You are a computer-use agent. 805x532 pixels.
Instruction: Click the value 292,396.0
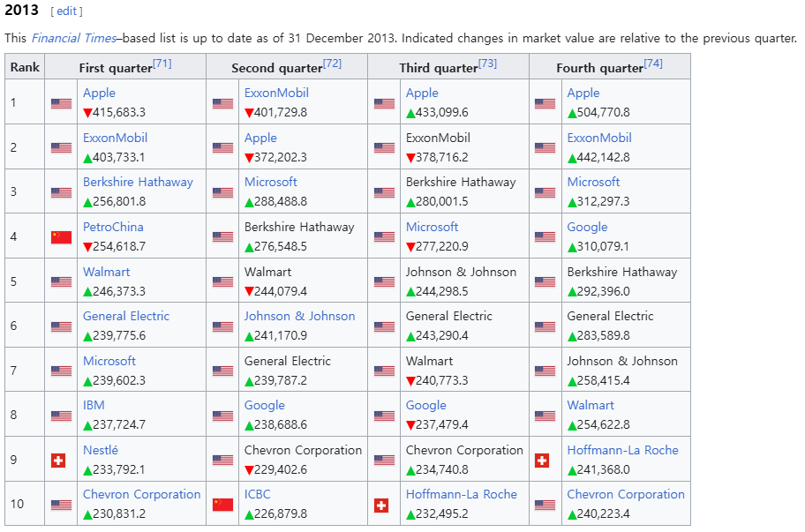click(x=603, y=291)
